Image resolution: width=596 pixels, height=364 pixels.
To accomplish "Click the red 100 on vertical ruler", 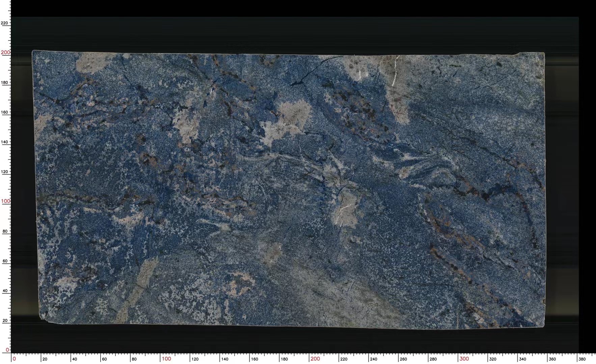I will coord(5,201).
